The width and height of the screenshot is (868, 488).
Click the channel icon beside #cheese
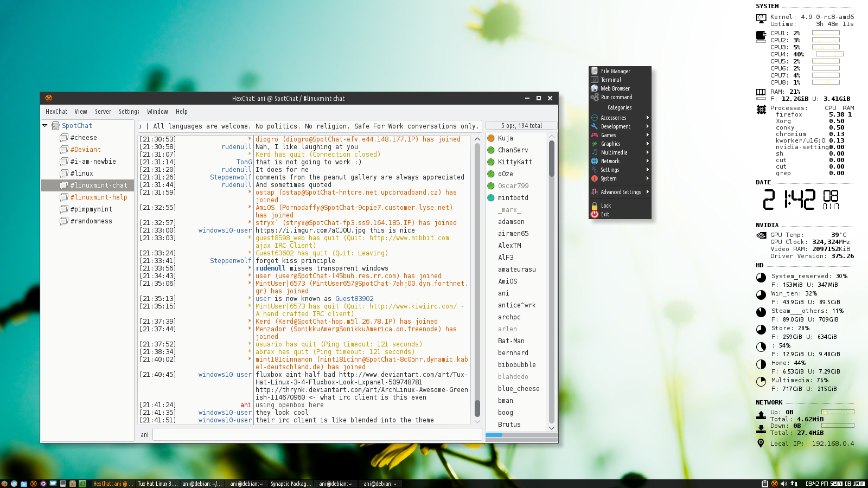(63, 138)
